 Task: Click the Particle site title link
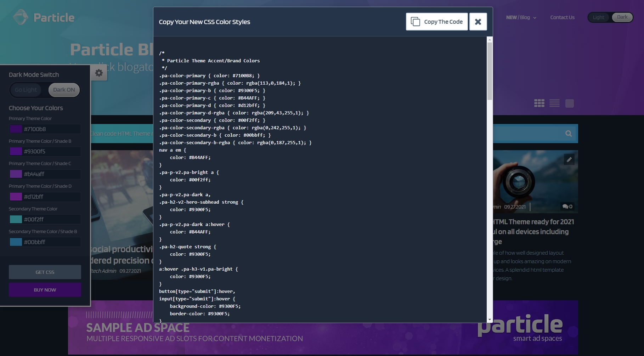[54, 17]
